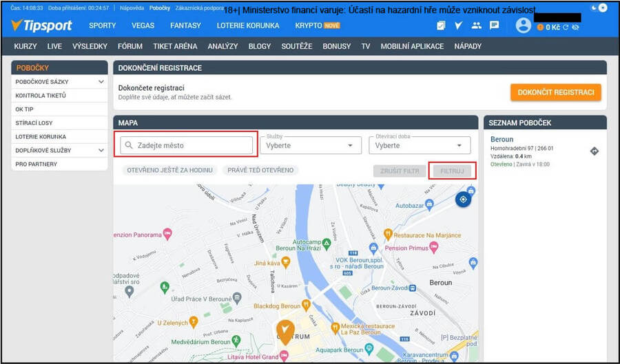Go to the Analýzy tab
620x364 pixels.
click(223, 46)
